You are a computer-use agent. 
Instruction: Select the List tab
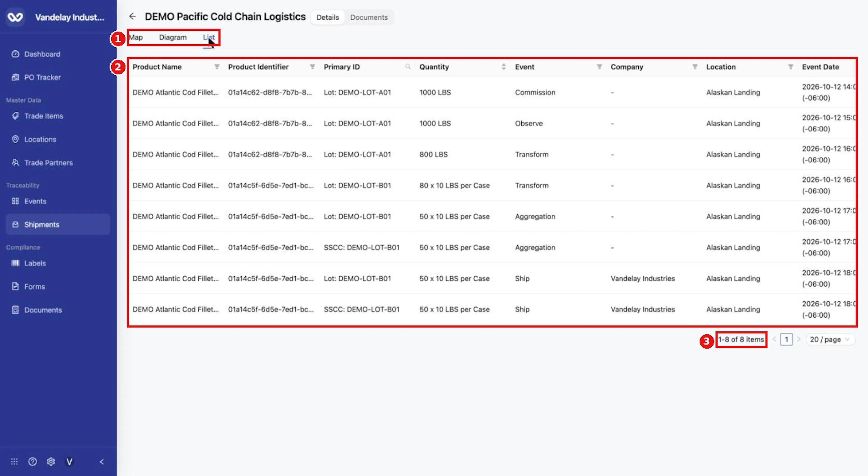[209, 37]
